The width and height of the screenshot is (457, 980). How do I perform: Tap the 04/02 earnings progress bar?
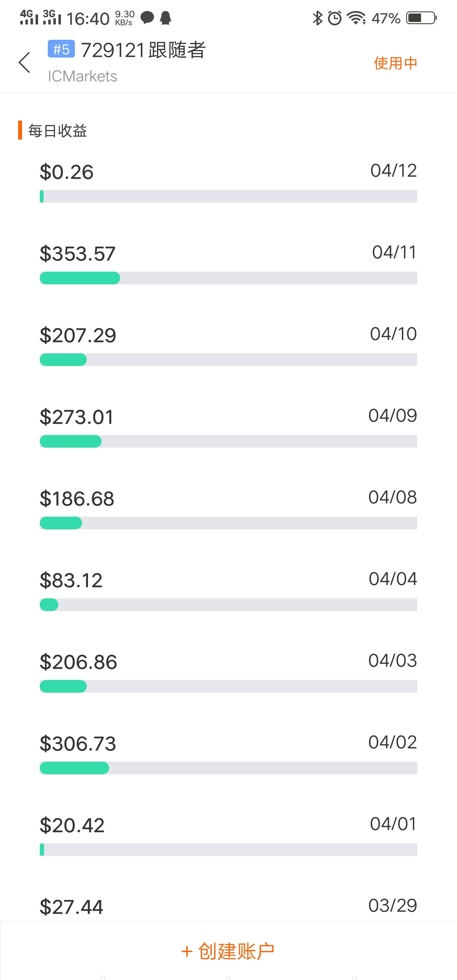(x=228, y=768)
